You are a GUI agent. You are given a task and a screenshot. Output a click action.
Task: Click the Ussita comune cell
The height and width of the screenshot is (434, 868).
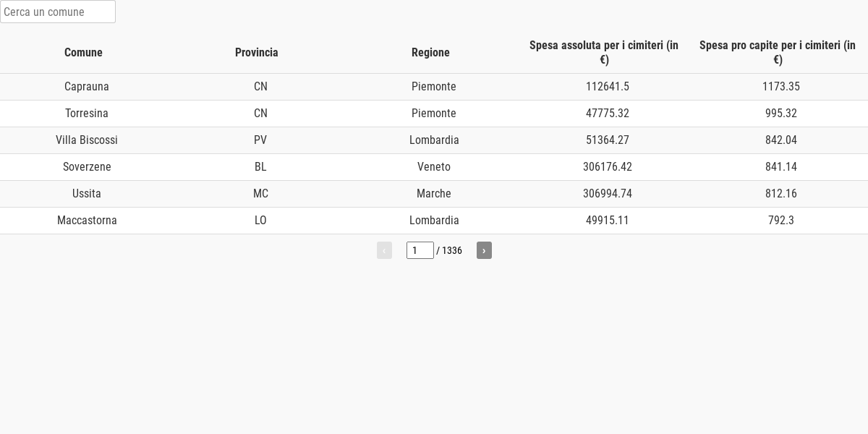click(x=87, y=194)
